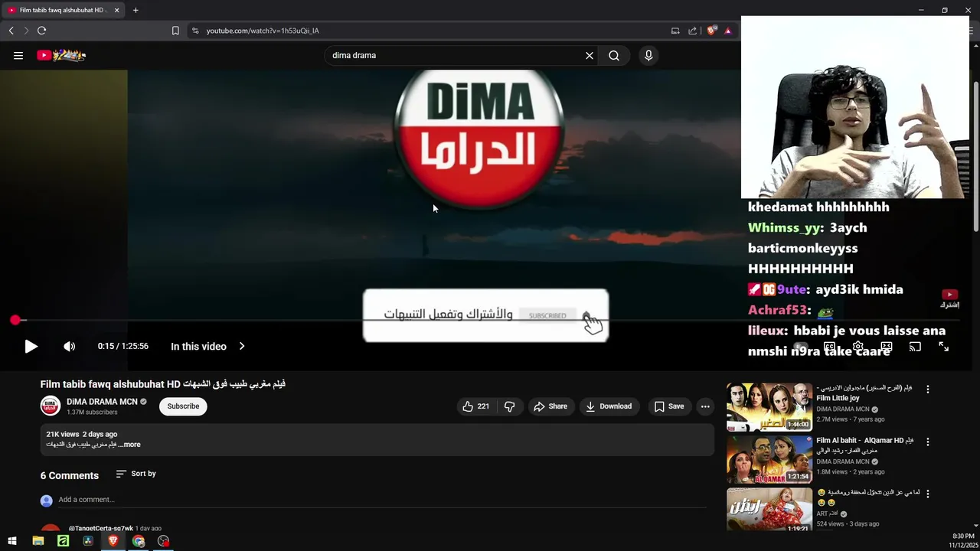Click in-video Subscribe watermark icon

tap(949, 298)
